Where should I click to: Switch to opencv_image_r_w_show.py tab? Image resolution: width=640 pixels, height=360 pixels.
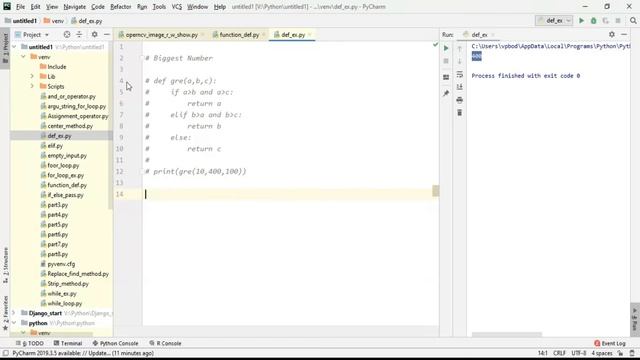click(162, 35)
